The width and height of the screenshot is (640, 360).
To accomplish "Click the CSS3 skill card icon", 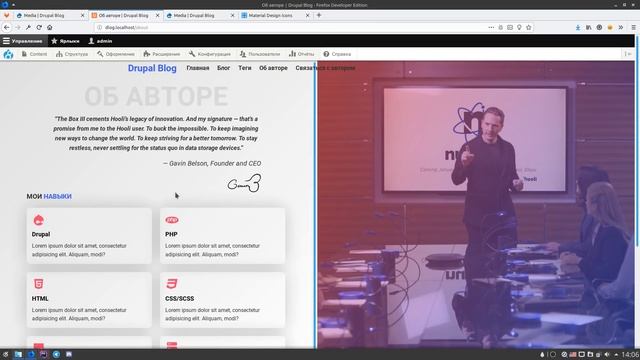I will pos(172,283).
